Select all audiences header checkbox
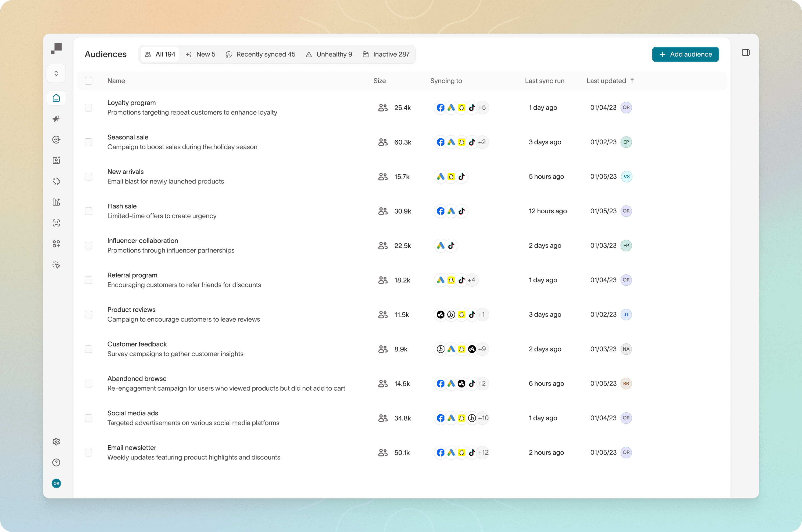Viewport: 802px width, 532px height. [x=89, y=81]
